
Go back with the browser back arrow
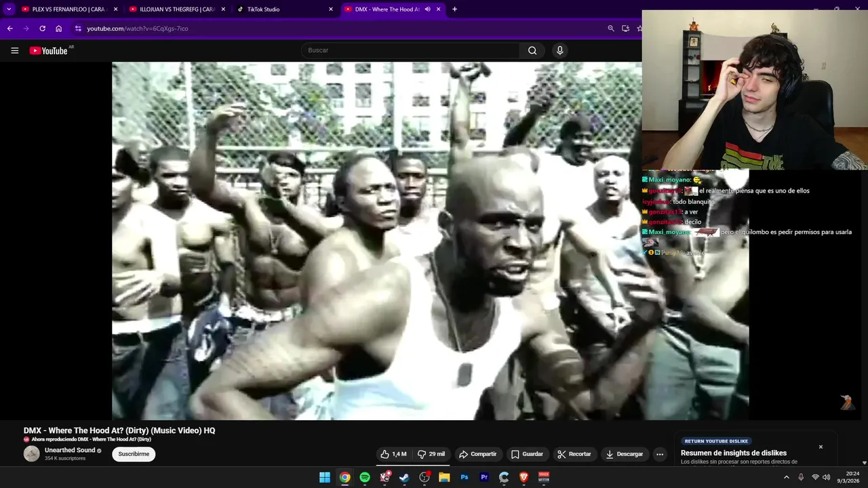(9, 28)
